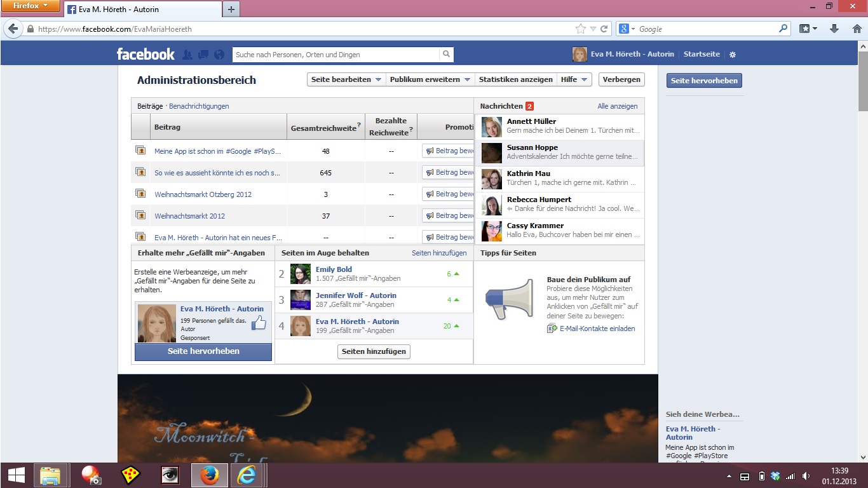
Task: Open message from Kathrin Mau
Action: (x=559, y=179)
